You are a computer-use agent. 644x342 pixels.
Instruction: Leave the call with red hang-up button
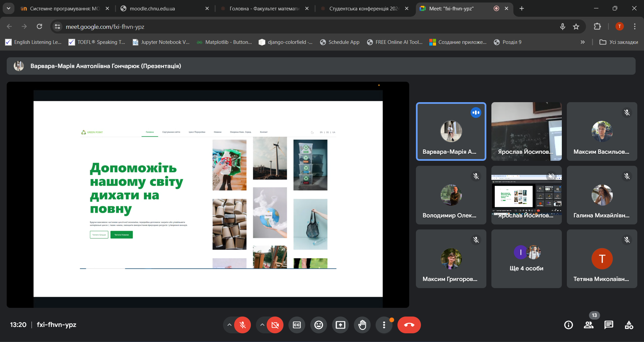tap(409, 325)
